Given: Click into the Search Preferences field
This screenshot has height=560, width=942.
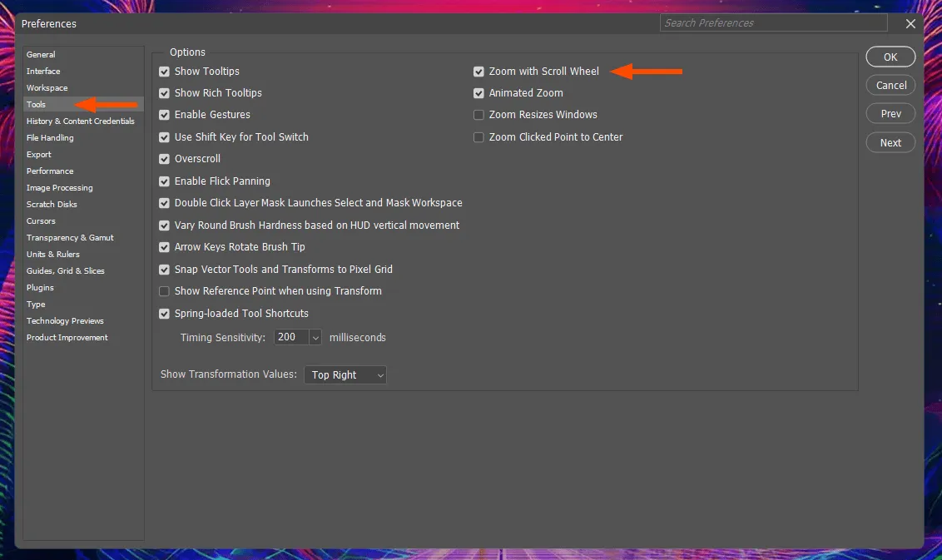Looking at the screenshot, I should coord(773,22).
